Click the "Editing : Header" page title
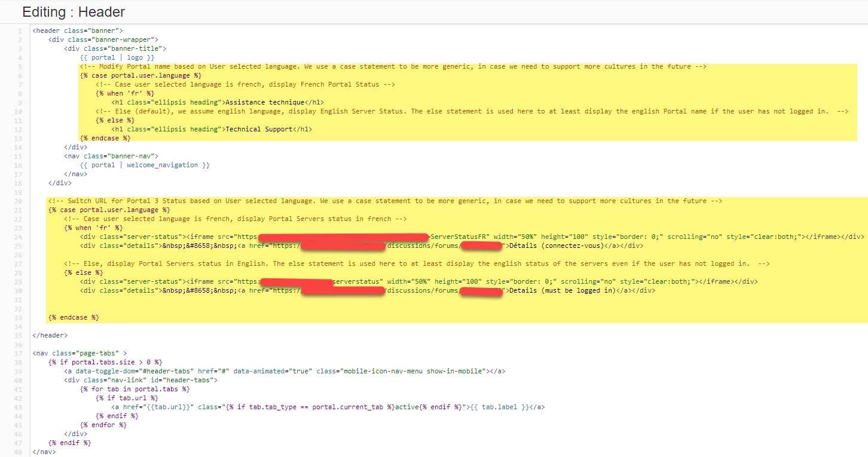The height and width of the screenshot is (457, 868). pos(74,12)
